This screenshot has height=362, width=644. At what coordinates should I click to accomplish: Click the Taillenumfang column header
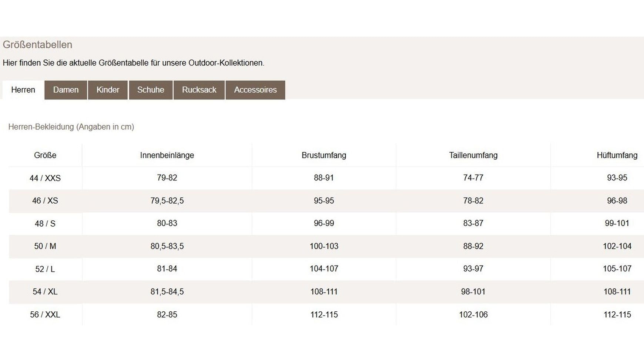473,155
